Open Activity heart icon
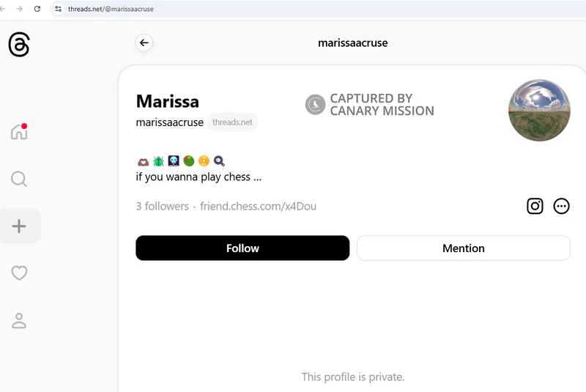The width and height of the screenshot is (586, 392). pos(19,273)
